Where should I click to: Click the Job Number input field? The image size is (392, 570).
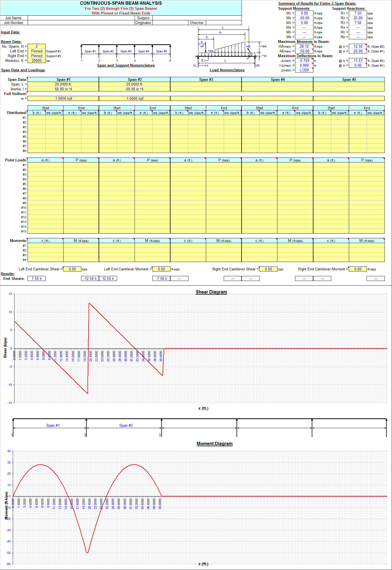tap(81, 23)
